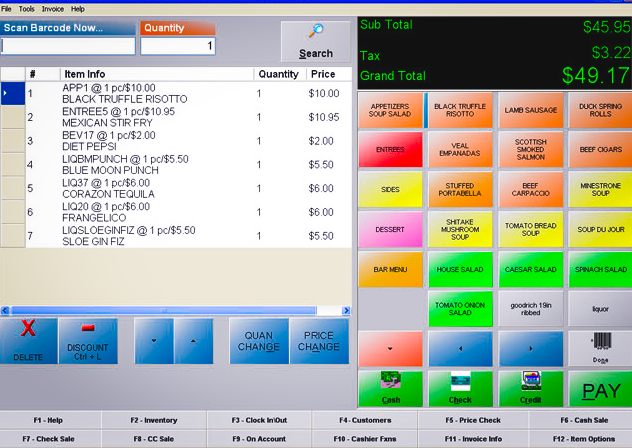
Task: Add Scottish Smoked Salmon item
Action: tap(530, 150)
